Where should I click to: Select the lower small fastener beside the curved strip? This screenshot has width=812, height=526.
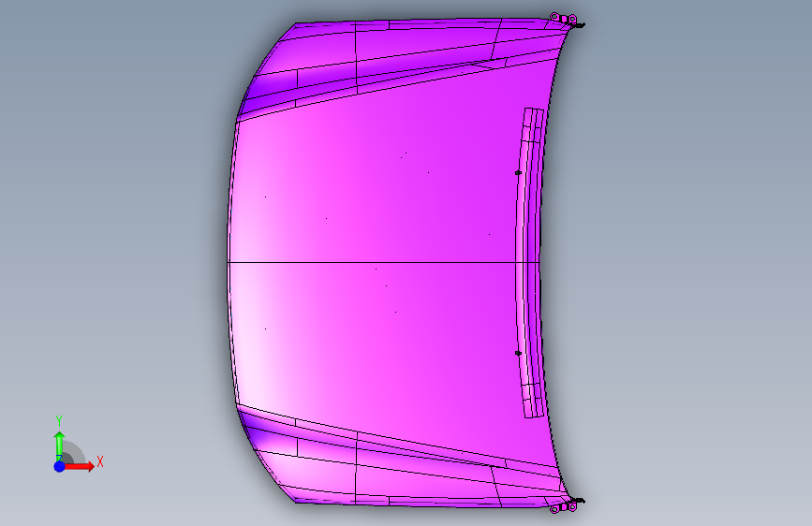(518, 353)
